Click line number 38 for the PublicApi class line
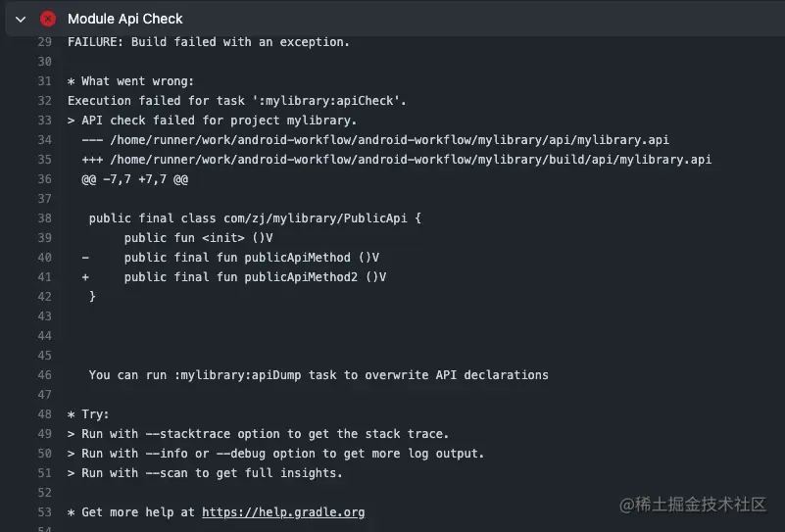Viewport: 785px width, 532px height. (x=44, y=218)
